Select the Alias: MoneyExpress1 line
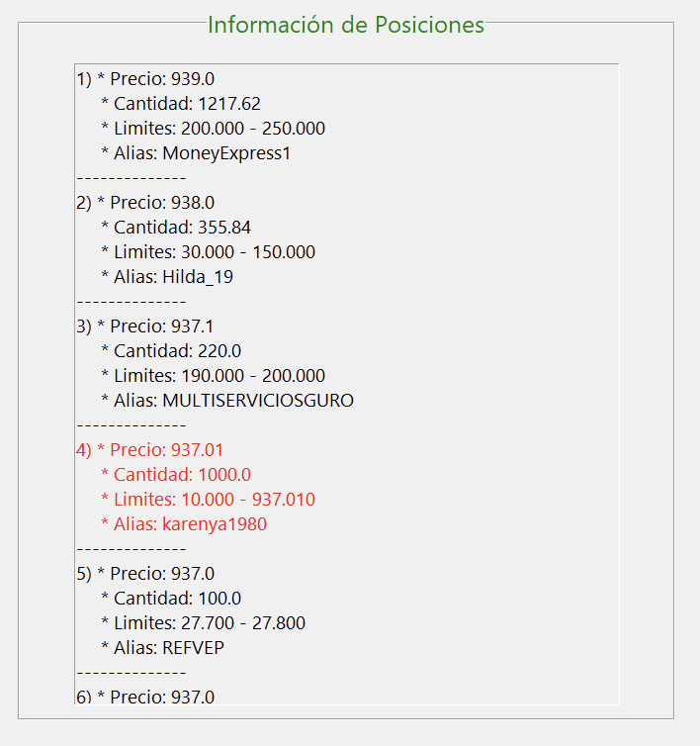This screenshot has height=746, width=700. point(196,153)
